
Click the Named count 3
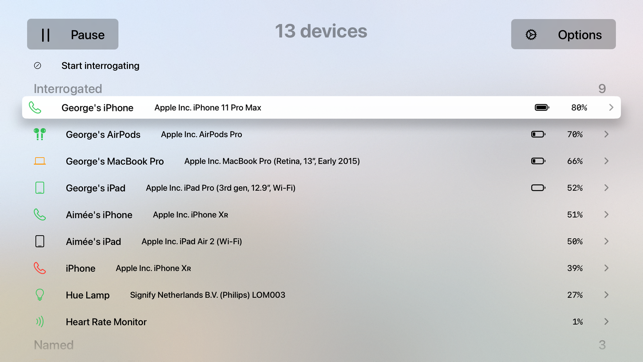tap(602, 345)
